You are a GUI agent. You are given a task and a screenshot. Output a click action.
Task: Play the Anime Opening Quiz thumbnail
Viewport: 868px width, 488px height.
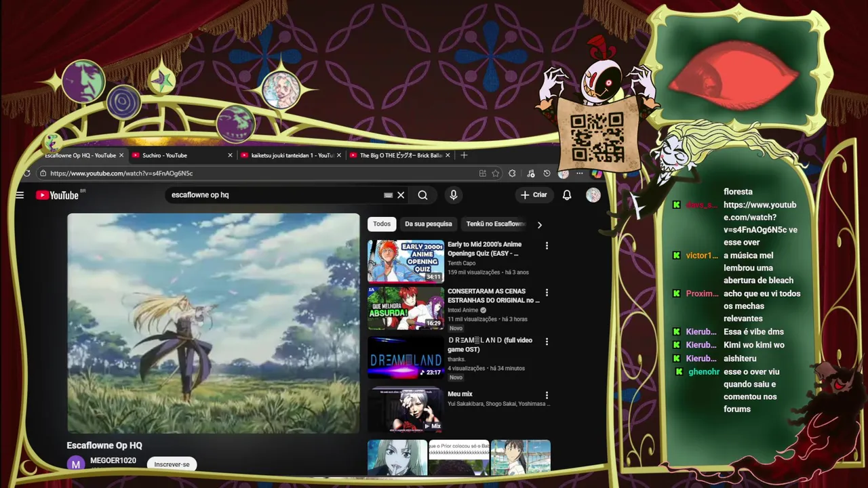click(x=406, y=261)
